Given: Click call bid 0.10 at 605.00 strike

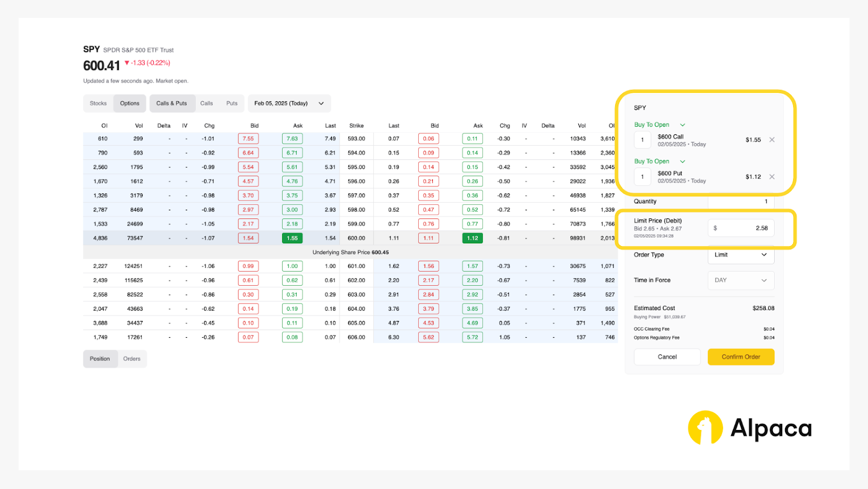Looking at the screenshot, I should coord(248,323).
